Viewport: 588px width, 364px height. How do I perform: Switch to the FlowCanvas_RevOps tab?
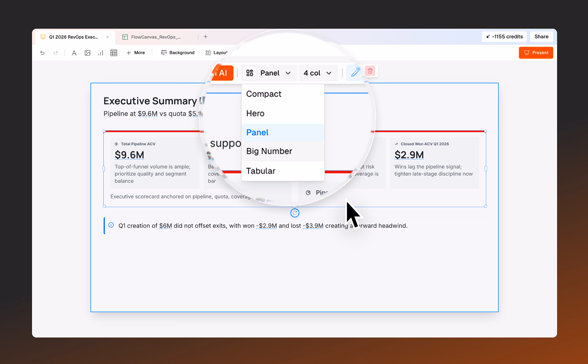tap(156, 37)
